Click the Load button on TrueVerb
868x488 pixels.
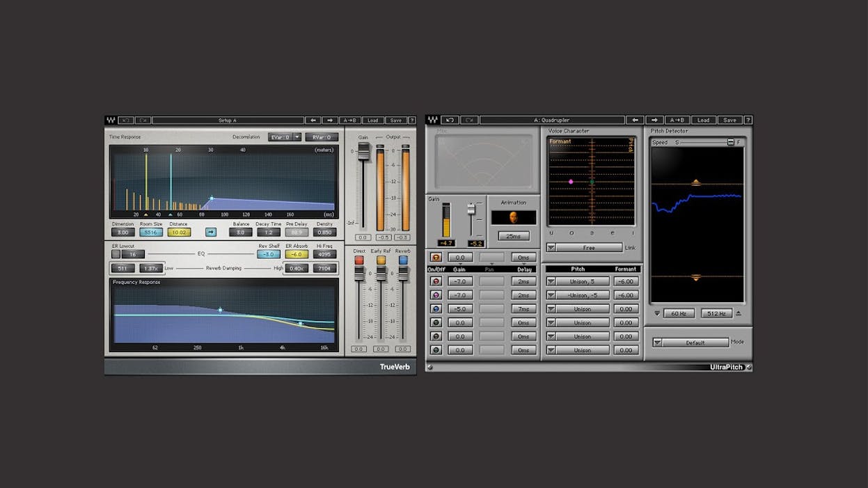point(373,120)
